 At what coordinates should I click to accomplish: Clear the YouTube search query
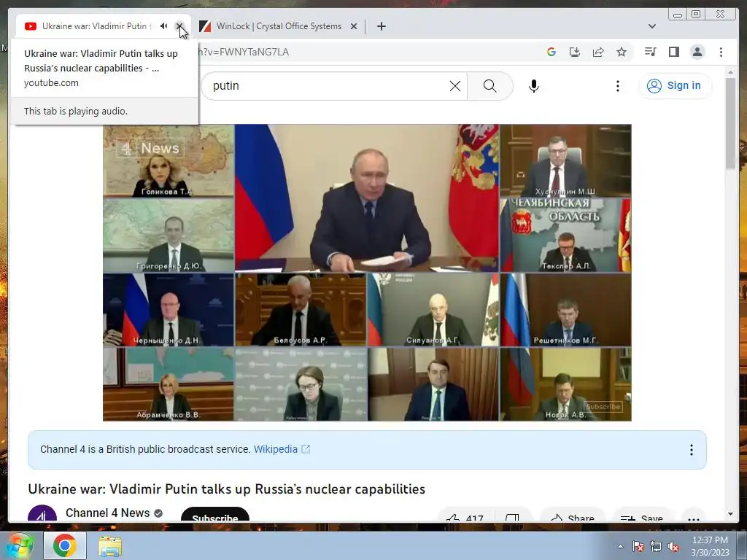pyautogui.click(x=455, y=86)
